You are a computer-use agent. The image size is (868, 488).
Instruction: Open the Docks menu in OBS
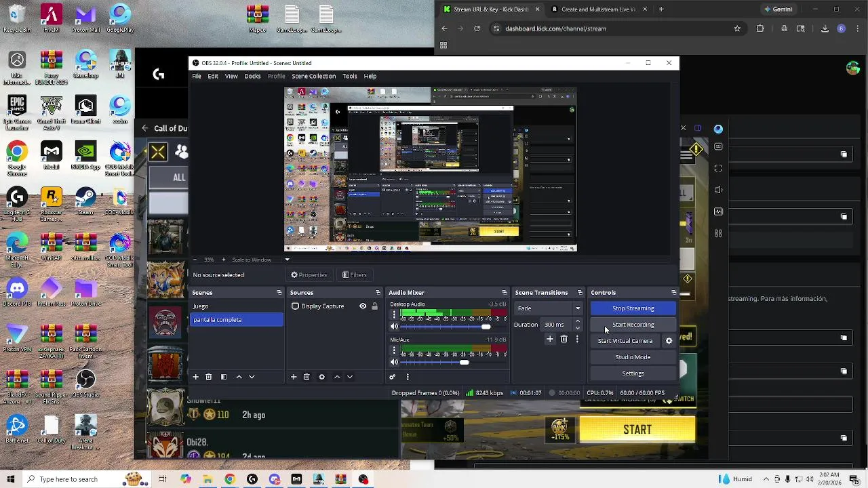click(x=252, y=76)
